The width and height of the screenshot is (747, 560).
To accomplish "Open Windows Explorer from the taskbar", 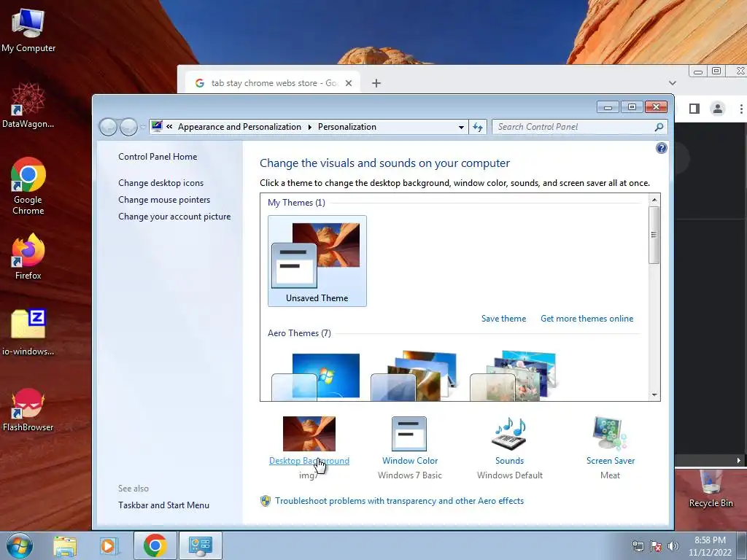I will pyautogui.click(x=65, y=545).
